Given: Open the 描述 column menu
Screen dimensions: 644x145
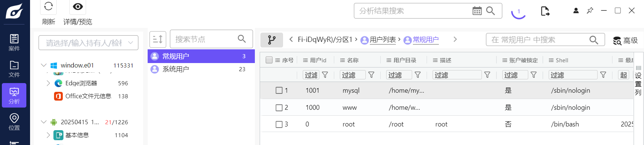Looking at the screenshot, I should click(x=435, y=60).
